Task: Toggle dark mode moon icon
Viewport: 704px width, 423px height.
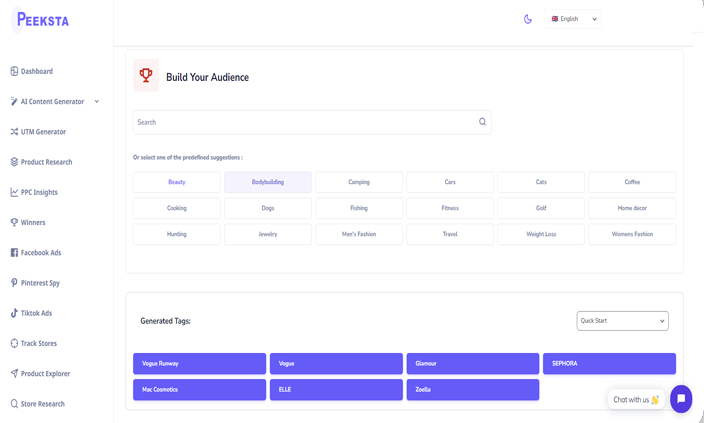Action: click(x=528, y=19)
